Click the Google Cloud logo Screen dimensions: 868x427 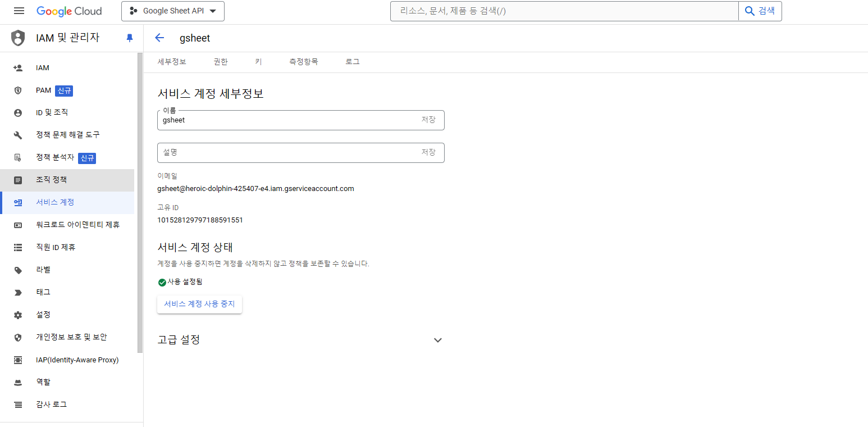69,11
